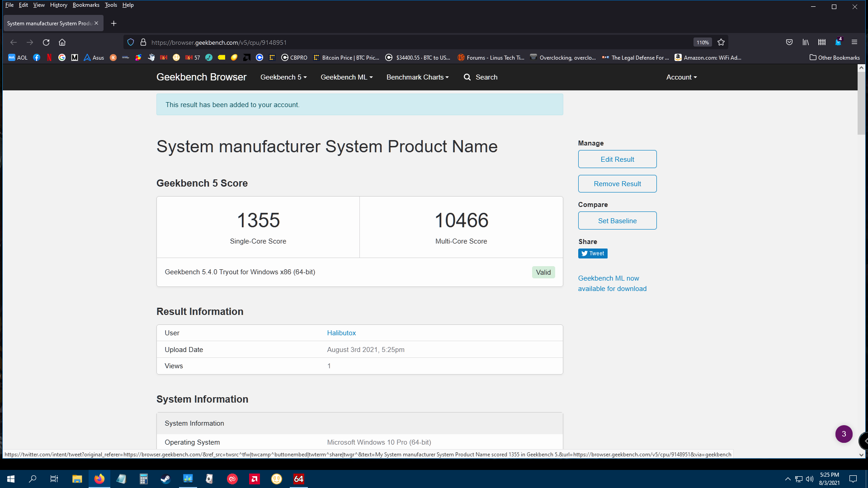Open the Netflix bookmark
Image resolution: width=868 pixels, height=488 pixels.
(x=49, y=57)
